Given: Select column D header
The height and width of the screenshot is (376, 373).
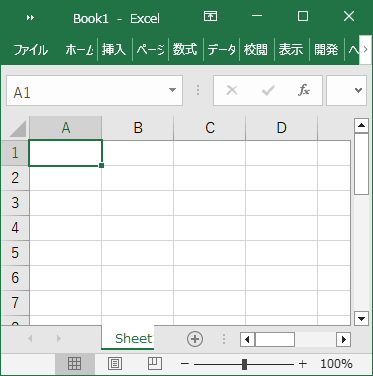Looking at the screenshot, I should (282, 128).
